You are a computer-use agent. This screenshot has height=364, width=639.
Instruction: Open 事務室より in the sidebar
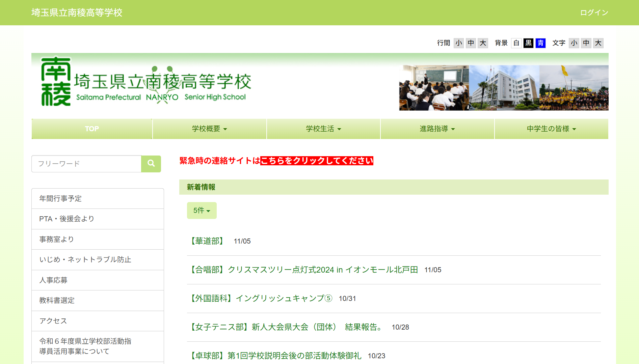[98, 239]
